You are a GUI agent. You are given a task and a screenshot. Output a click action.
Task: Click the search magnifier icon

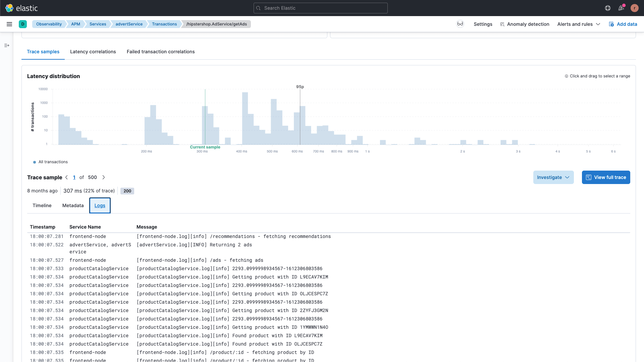click(258, 8)
